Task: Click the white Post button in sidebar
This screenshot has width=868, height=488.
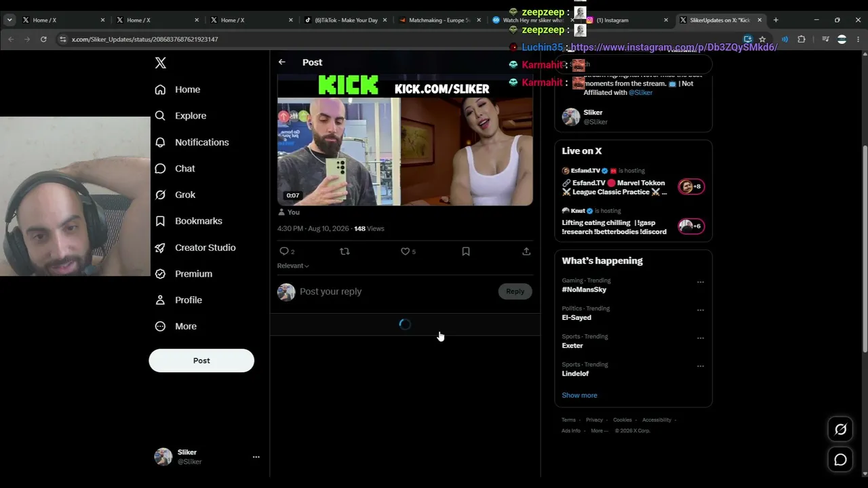Action: [201, 361]
